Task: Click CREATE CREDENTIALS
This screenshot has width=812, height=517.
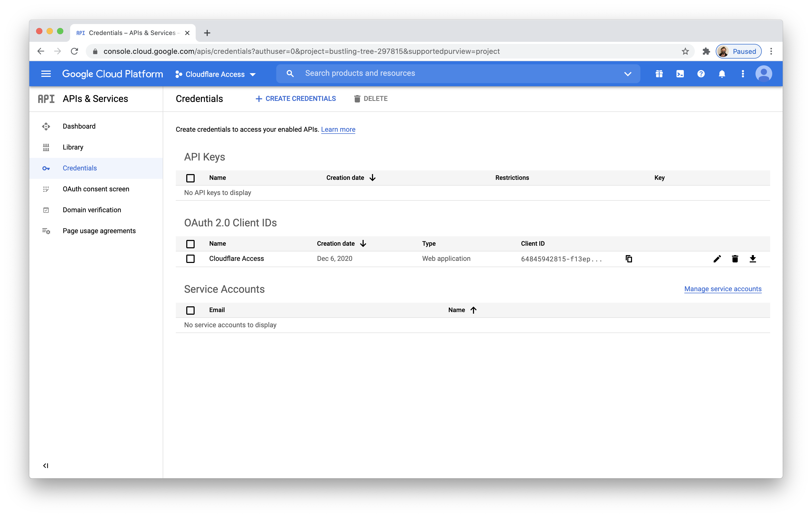Action: click(x=295, y=99)
